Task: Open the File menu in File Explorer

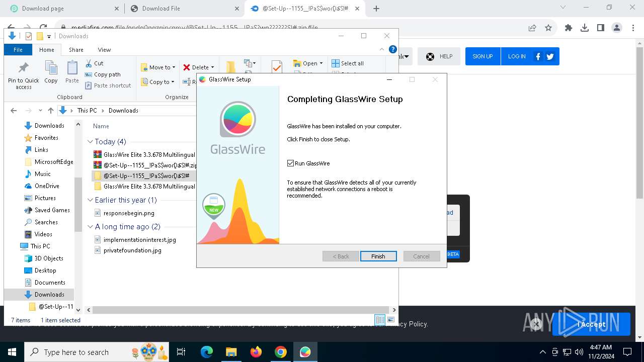Action: [x=18, y=50]
